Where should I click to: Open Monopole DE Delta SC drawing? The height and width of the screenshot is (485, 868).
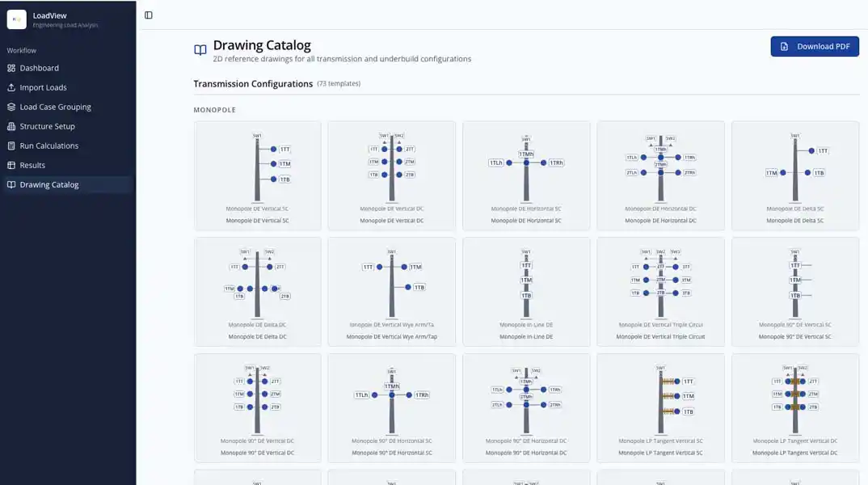tap(795, 175)
